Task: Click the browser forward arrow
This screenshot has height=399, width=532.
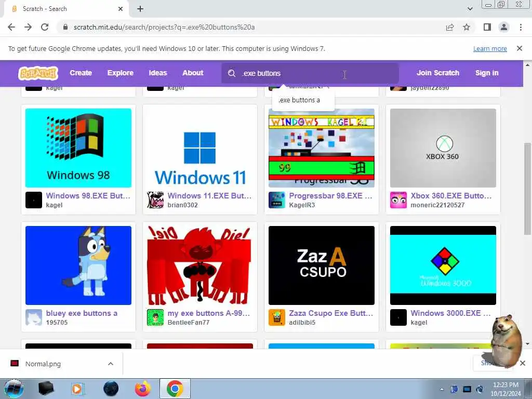Action: pyautogui.click(x=28, y=27)
